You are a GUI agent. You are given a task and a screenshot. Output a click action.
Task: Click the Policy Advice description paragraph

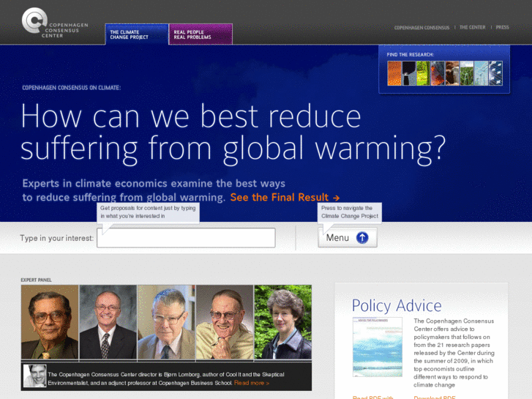454,353
